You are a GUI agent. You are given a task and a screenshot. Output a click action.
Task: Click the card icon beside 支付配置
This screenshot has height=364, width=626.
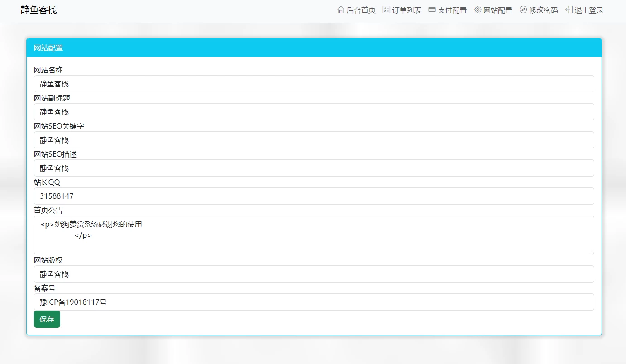pos(432,10)
